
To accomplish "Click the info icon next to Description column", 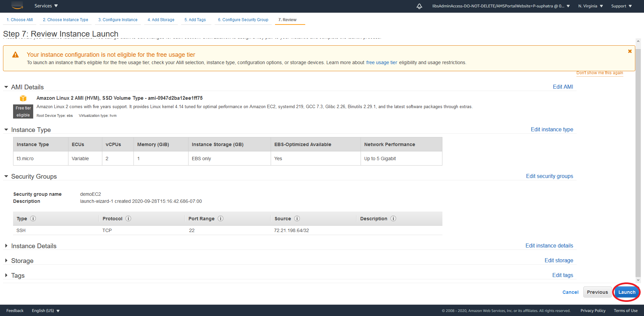I will [393, 219].
